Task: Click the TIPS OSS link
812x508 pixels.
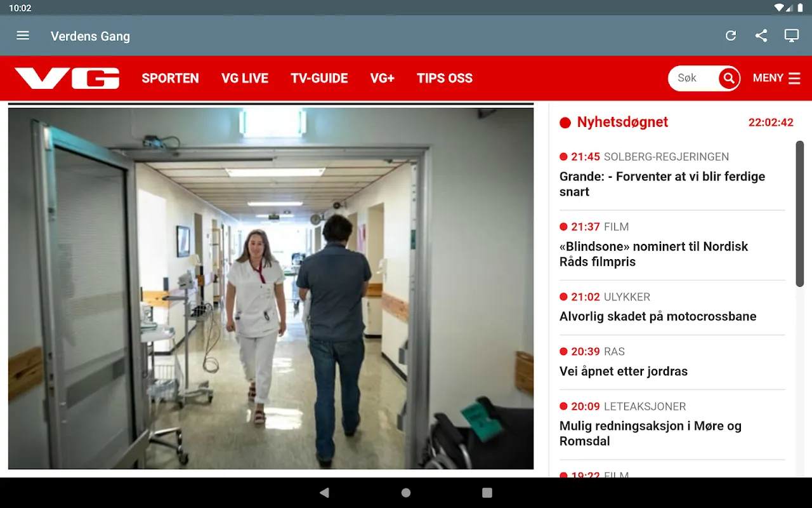Action: (445, 78)
